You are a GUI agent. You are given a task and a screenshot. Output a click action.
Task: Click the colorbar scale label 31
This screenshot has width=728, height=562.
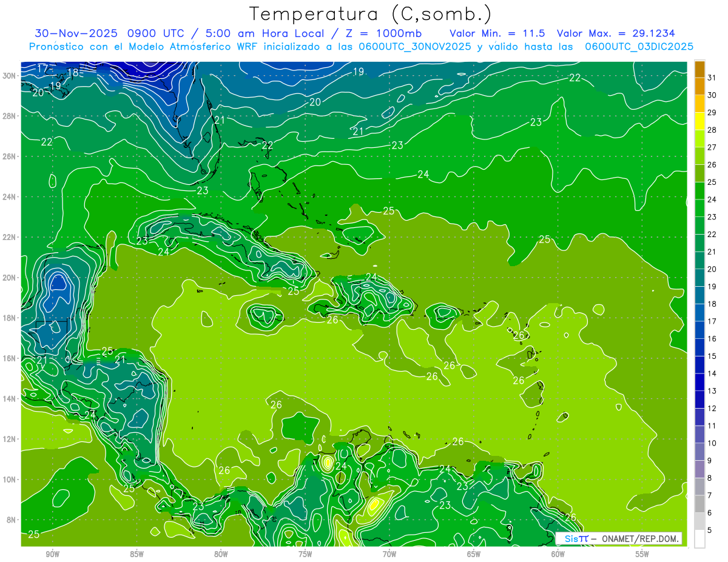tap(712, 77)
